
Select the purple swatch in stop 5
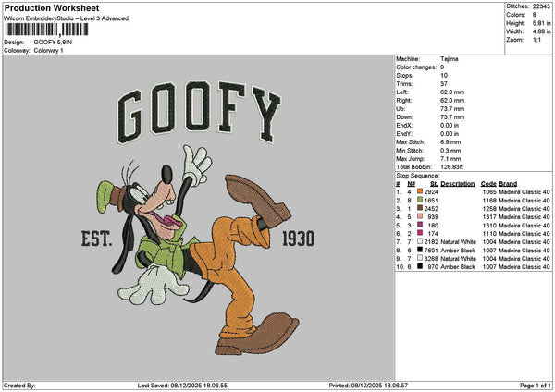tap(420, 224)
